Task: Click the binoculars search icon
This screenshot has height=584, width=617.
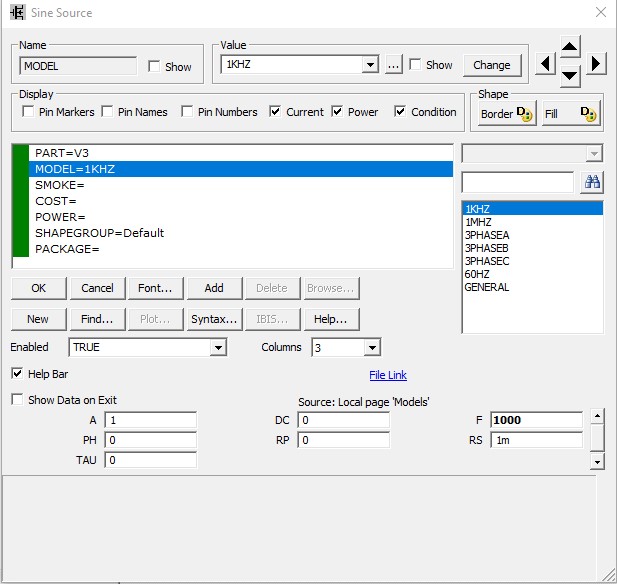Action: click(x=591, y=182)
